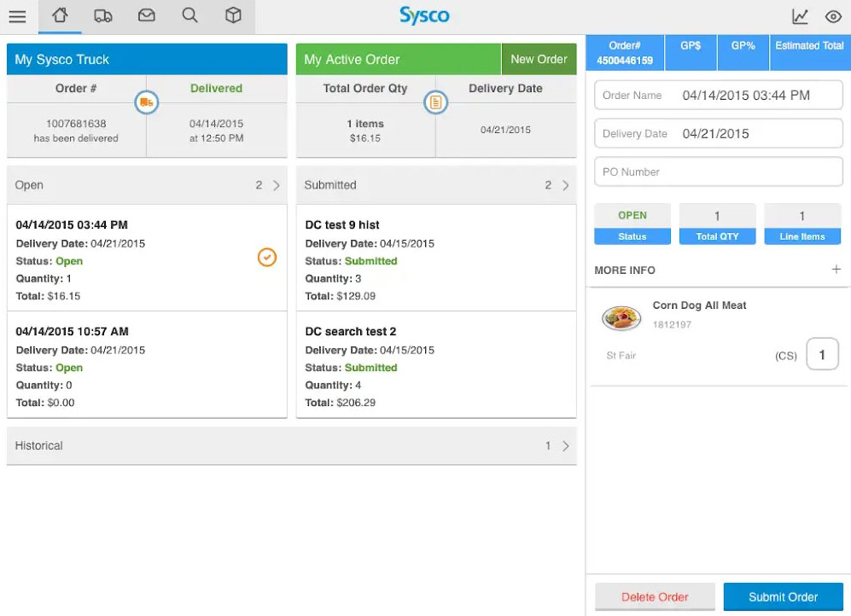
Task: Click the Delivery Date input field
Action: [x=719, y=133]
